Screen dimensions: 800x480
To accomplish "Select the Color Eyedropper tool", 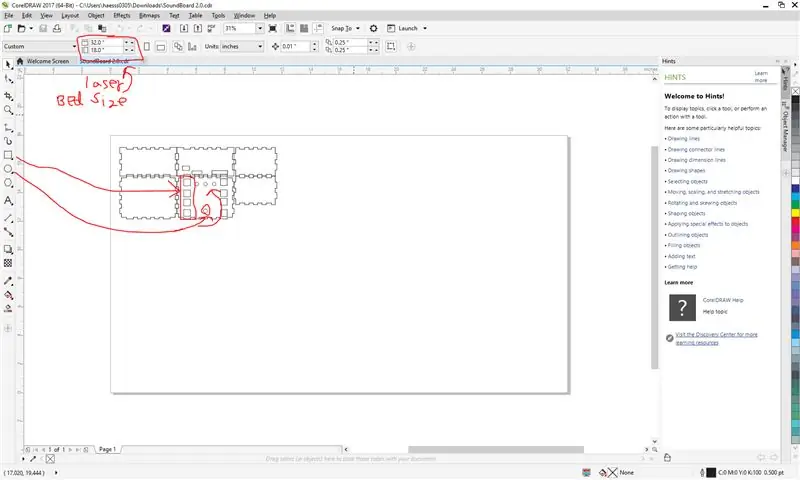I will tap(8, 281).
